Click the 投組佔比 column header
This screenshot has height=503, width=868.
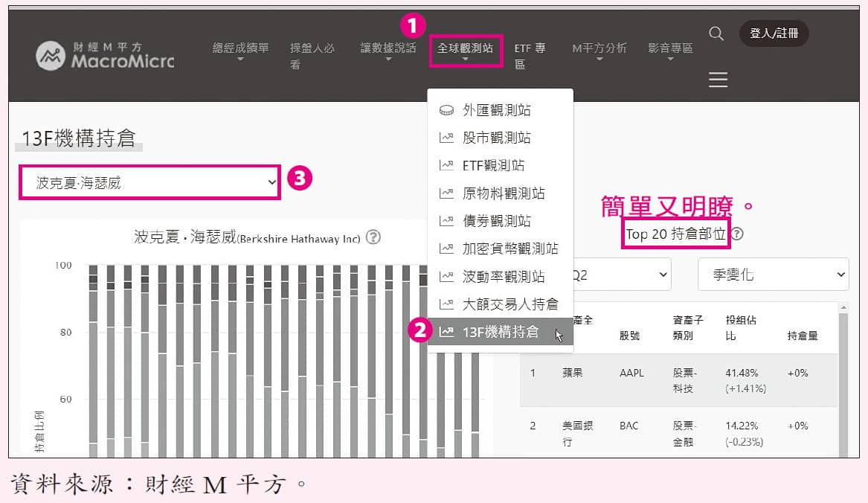point(741,327)
